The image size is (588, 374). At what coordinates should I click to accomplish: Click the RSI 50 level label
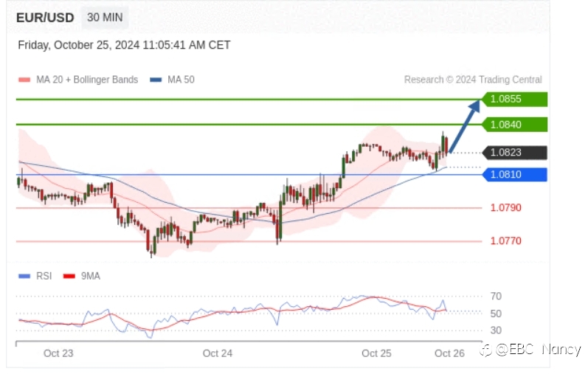(x=496, y=314)
